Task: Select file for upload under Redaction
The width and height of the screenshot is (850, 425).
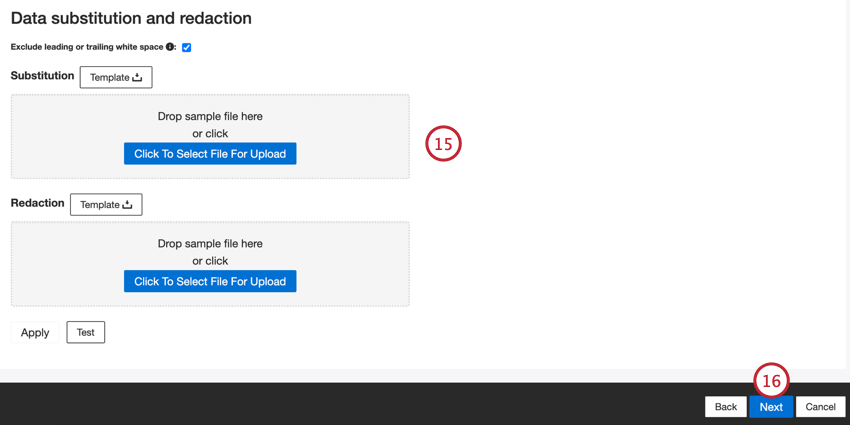Action: (210, 281)
